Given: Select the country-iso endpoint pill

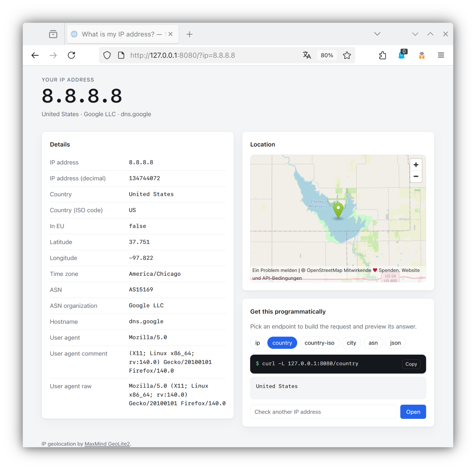Looking at the screenshot, I should pyautogui.click(x=319, y=343).
